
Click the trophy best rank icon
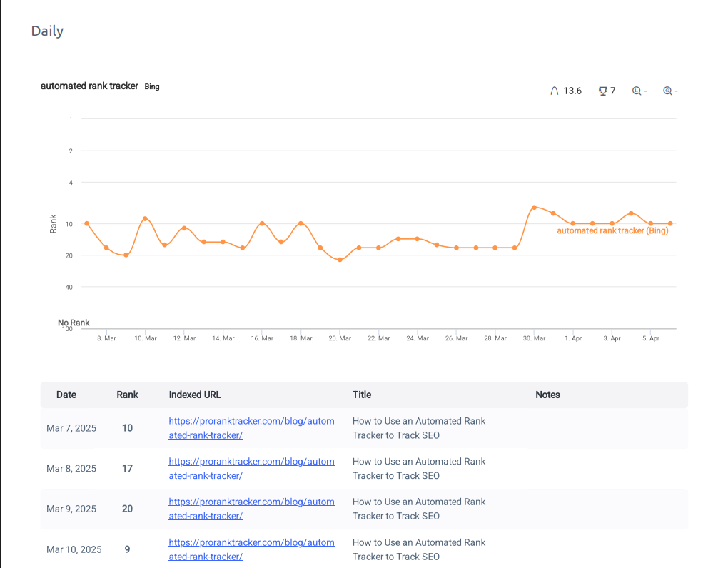pyautogui.click(x=602, y=91)
